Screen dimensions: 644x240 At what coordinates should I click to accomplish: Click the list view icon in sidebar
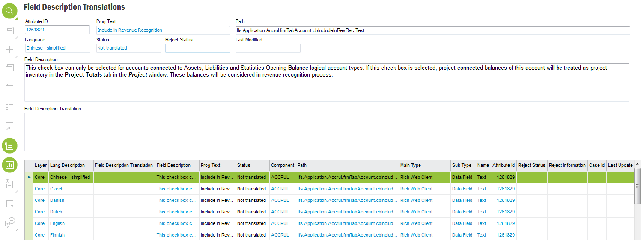[x=9, y=107]
